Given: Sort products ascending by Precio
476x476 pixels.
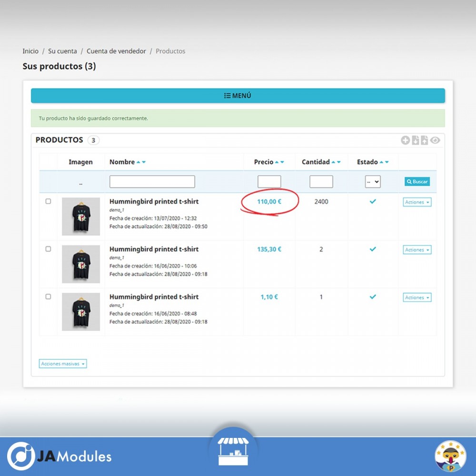Looking at the screenshot, I should pos(277,161).
